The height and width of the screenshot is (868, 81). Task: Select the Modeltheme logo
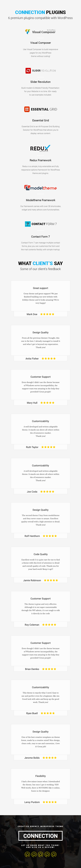pyautogui.click(x=40, y=188)
